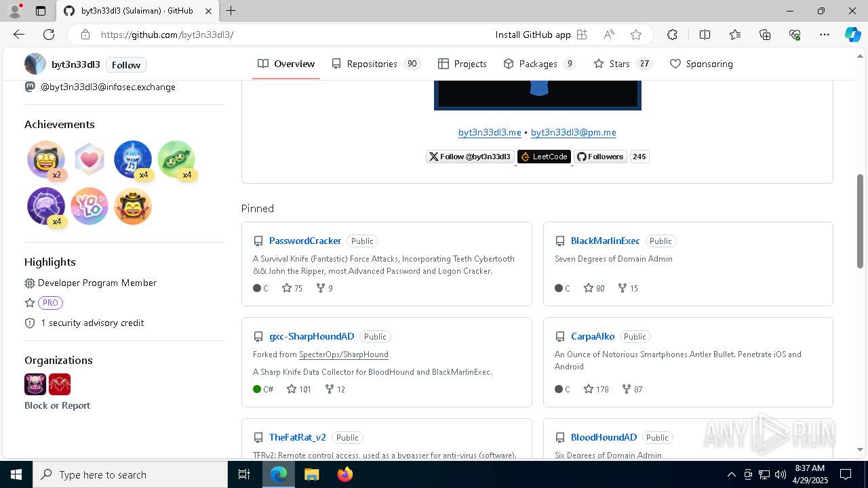Switch to the Repositories tab
Viewport: 868px width, 488px height.
(x=376, y=64)
